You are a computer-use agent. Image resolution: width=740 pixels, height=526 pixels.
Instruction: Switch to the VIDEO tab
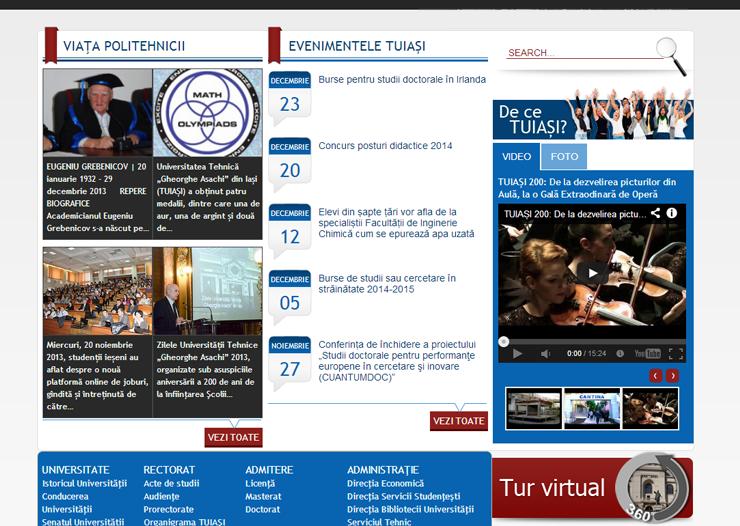click(x=516, y=157)
